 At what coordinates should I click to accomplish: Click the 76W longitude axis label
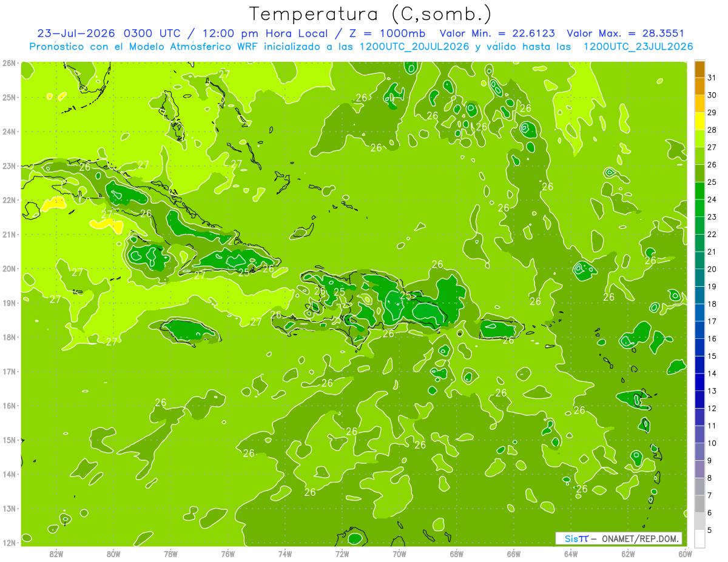pos(228,554)
